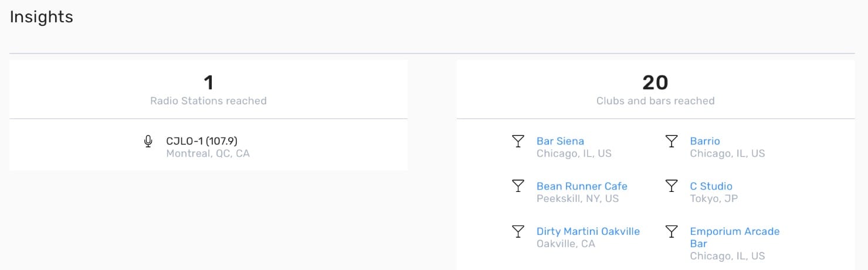The width and height of the screenshot is (868, 270).
Task: Click the Emporium Arcade Bar cocktail icon
Action: click(x=672, y=231)
